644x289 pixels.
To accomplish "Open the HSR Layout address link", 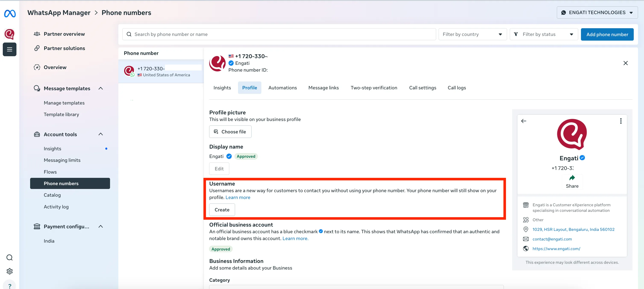I will pyautogui.click(x=573, y=230).
